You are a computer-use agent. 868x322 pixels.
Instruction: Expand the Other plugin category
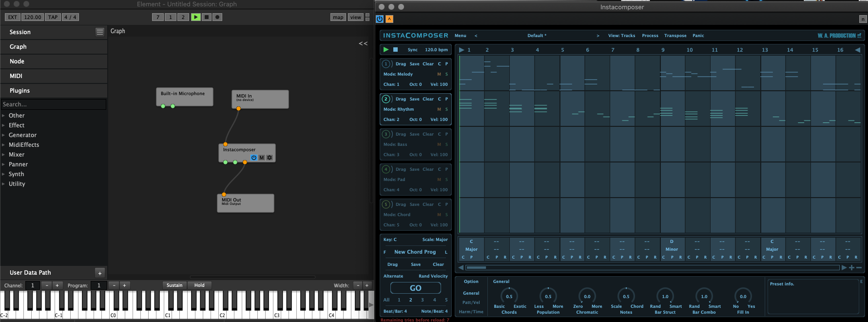click(3, 116)
